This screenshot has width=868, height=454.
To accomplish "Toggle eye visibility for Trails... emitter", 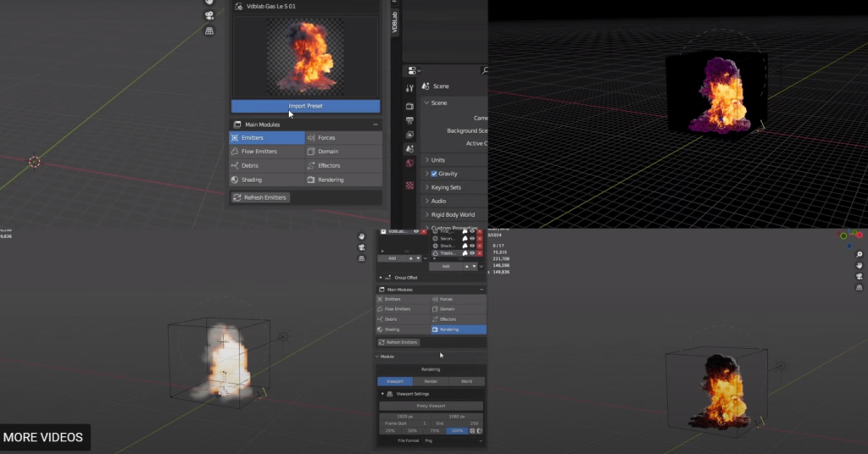I will point(472,253).
